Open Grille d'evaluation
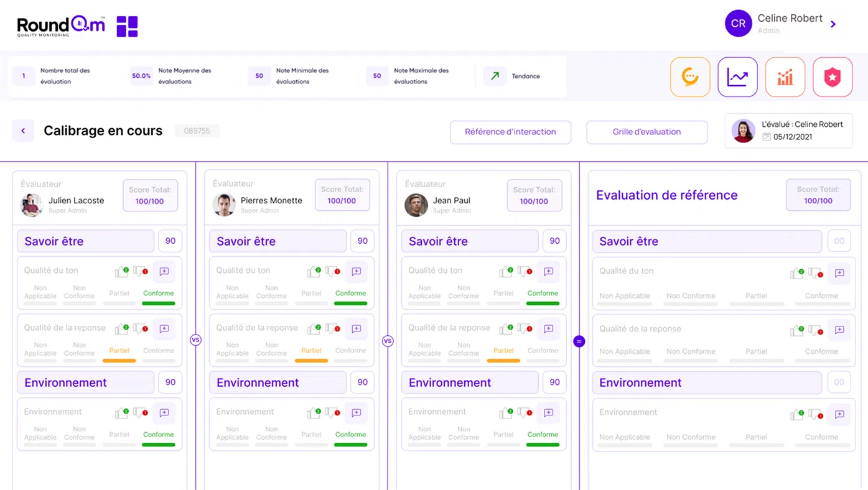The image size is (868, 490). (646, 132)
